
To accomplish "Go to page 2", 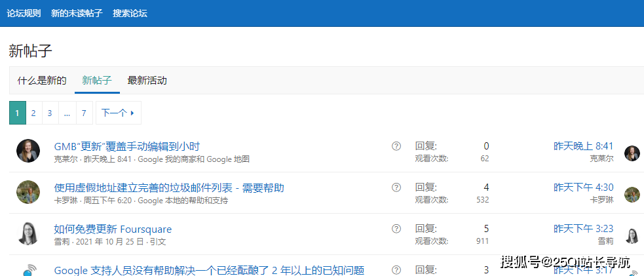I will 33,113.
